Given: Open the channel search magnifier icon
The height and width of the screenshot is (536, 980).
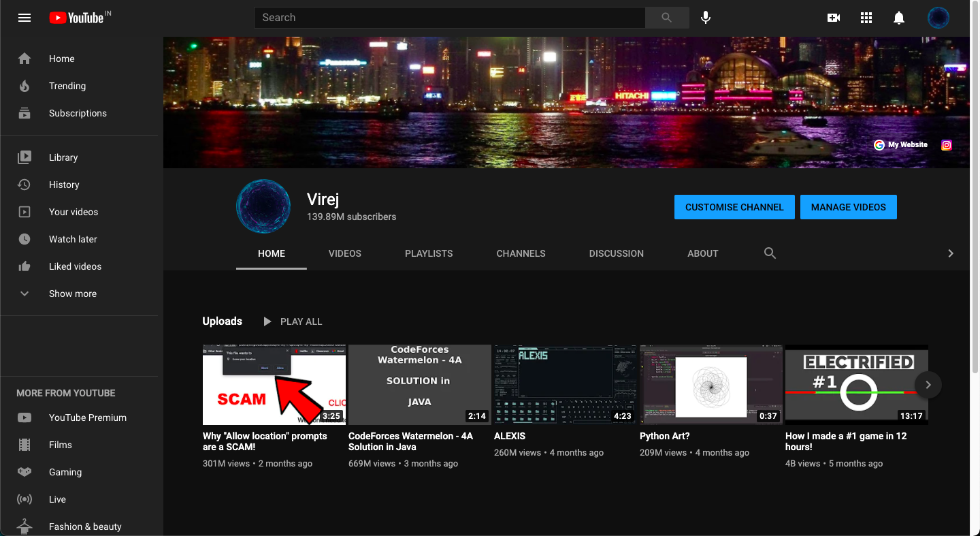Looking at the screenshot, I should pos(770,253).
